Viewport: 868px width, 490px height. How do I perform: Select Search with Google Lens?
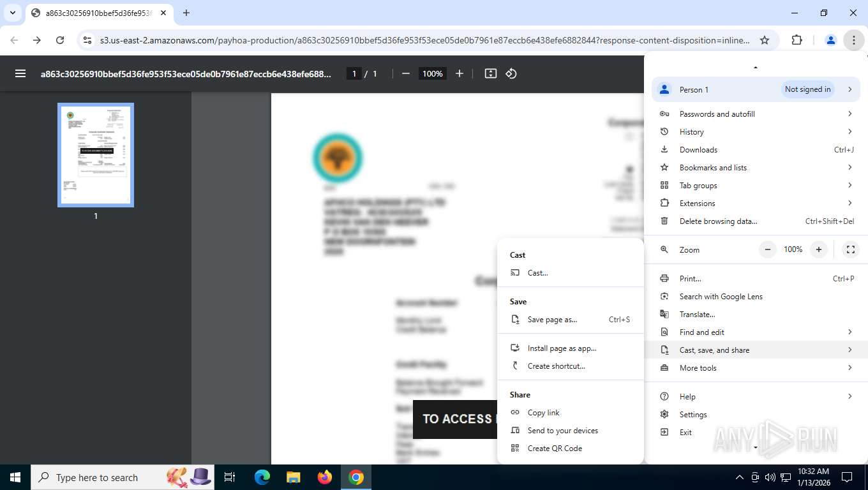tap(756, 297)
